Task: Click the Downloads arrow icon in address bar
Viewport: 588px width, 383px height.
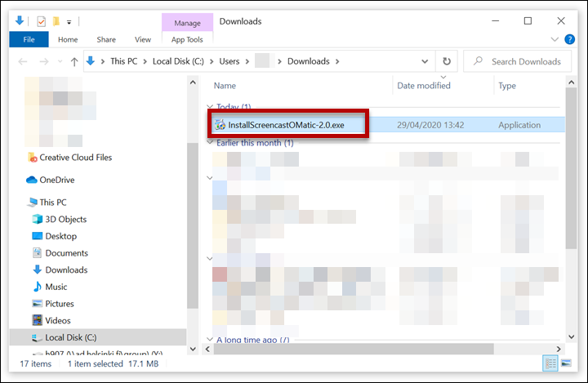Action: (91, 60)
